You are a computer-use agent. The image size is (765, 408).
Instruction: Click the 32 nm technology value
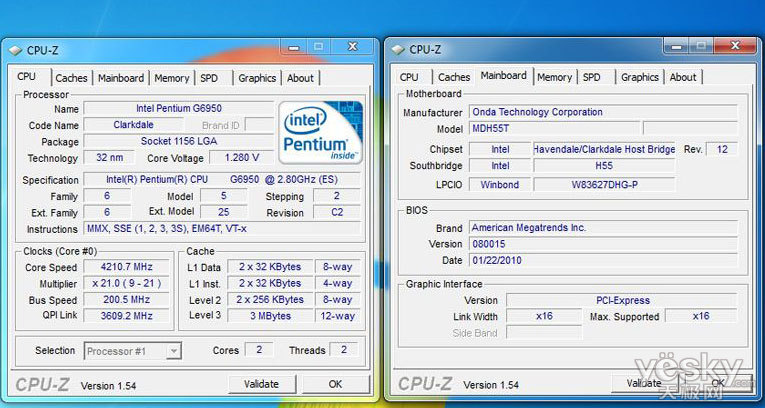point(109,158)
